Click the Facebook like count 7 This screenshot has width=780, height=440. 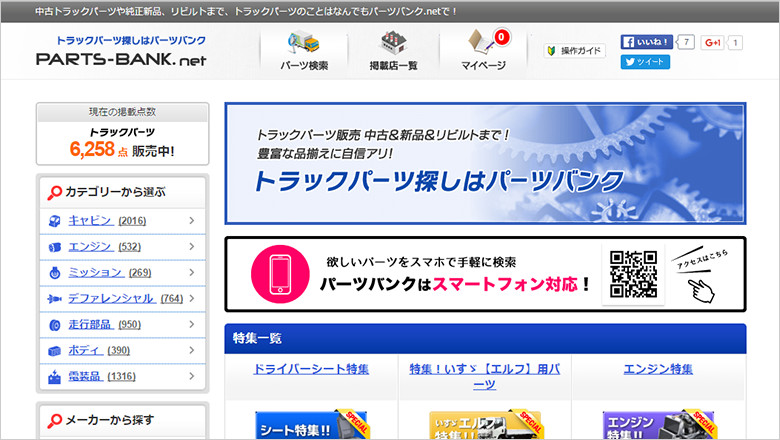click(x=686, y=42)
